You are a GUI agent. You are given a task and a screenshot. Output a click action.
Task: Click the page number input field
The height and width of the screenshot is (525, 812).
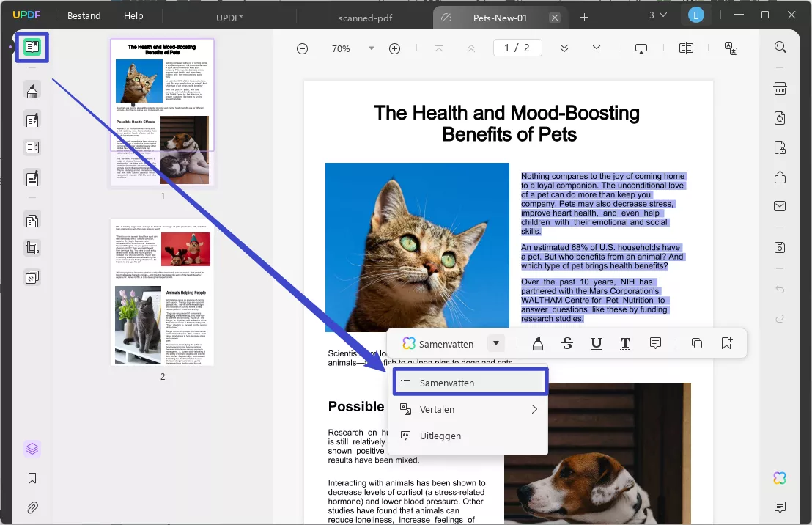(517, 48)
